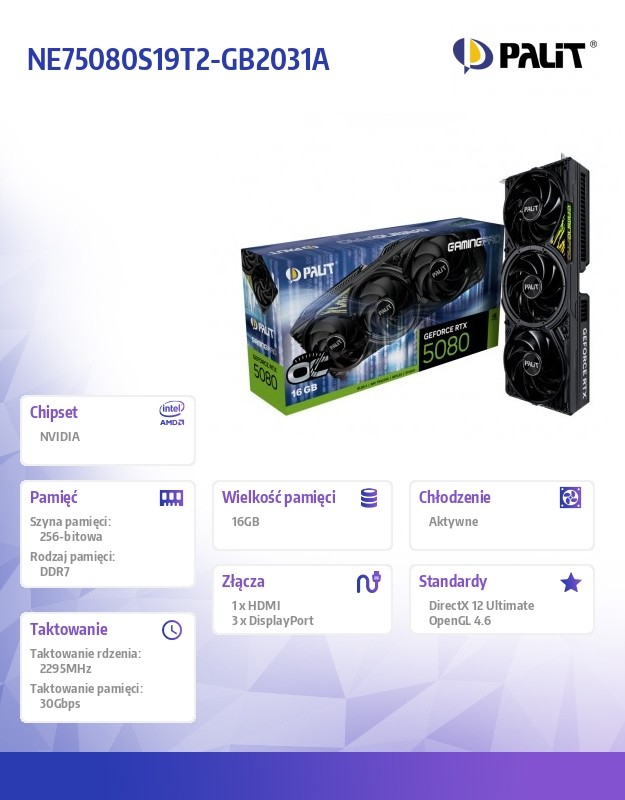Click the 30Gbps memory clock value
This screenshot has height=800, width=625.
click(60, 704)
